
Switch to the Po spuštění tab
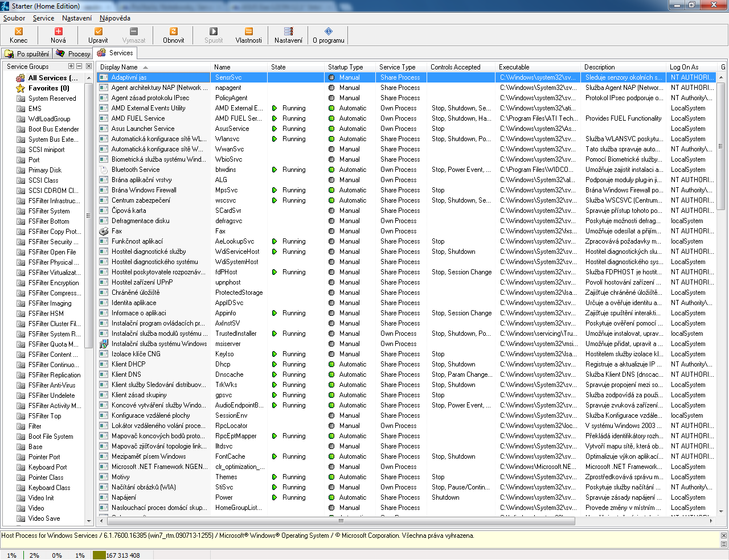27,53
